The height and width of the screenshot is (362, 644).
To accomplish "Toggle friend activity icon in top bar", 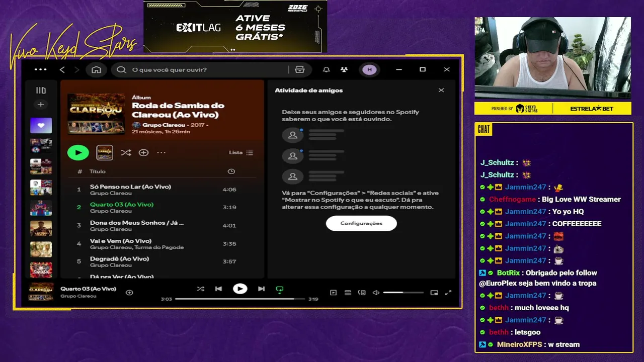I will pyautogui.click(x=344, y=70).
